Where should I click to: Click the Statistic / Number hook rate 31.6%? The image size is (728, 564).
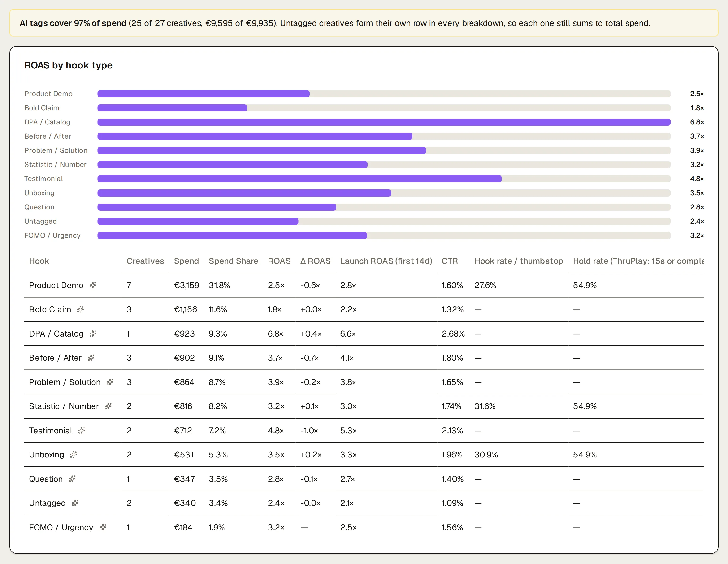pyautogui.click(x=485, y=406)
